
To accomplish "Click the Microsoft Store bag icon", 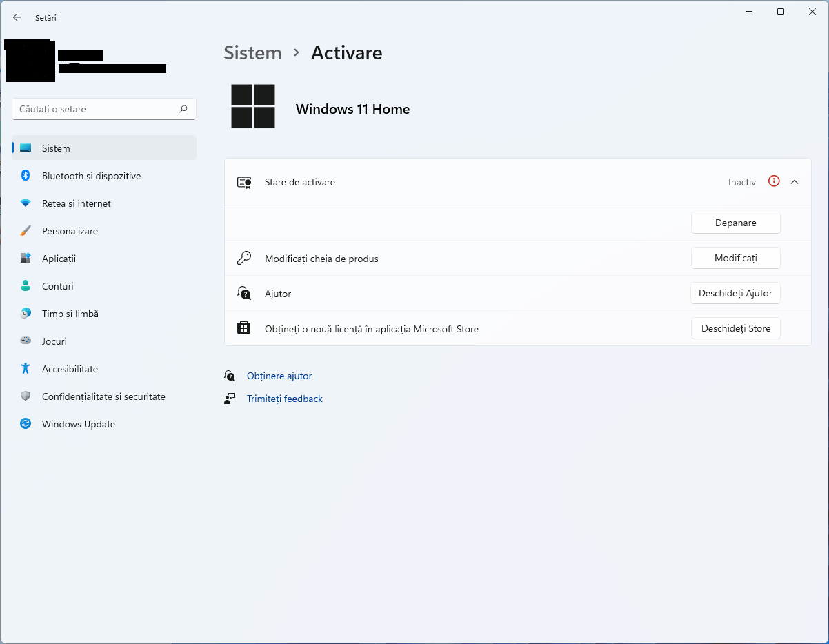I will [x=244, y=328].
